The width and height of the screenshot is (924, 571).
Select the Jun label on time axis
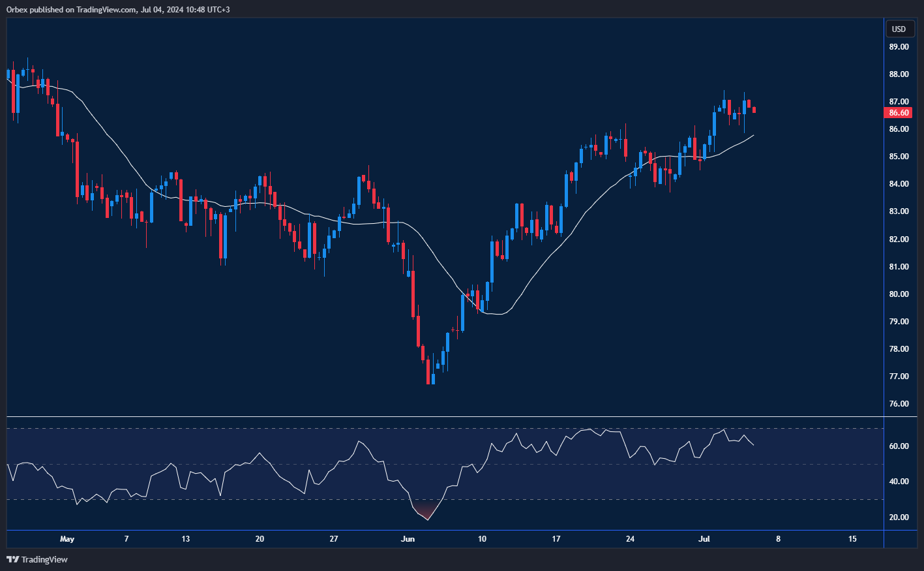[408, 539]
